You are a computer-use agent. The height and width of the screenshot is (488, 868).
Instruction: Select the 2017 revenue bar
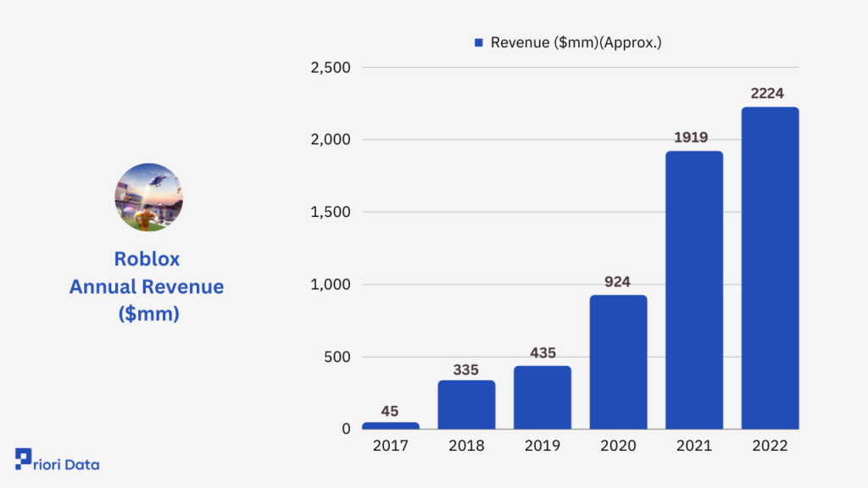click(391, 425)
